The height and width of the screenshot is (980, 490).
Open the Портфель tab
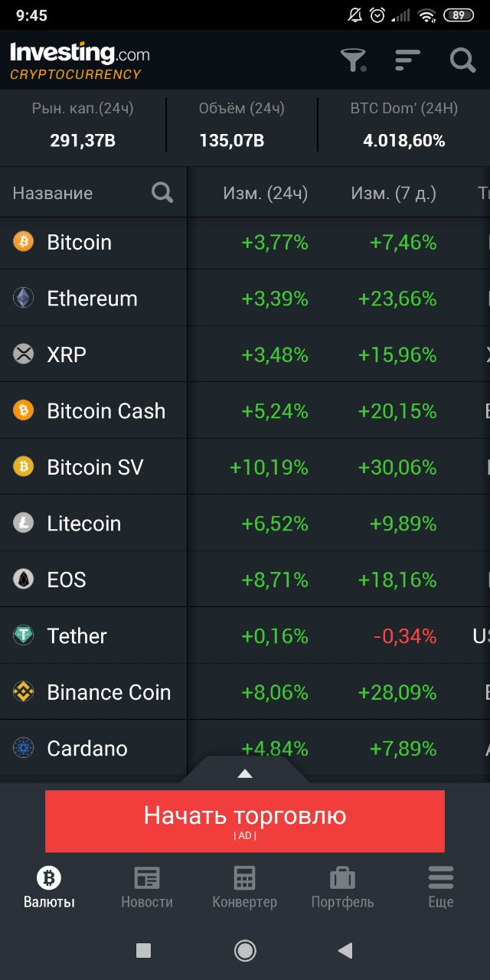tap(343, 887)
